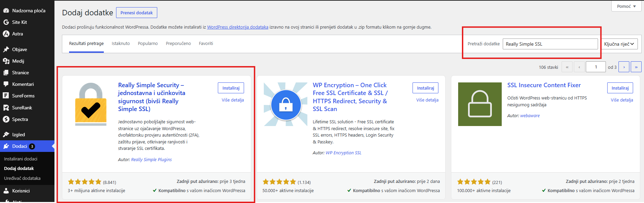This screenshot has width=644, height=203.
Task: Click the star rating of SSL Insecure Content Fixer
Action: [x=474, y=182]
